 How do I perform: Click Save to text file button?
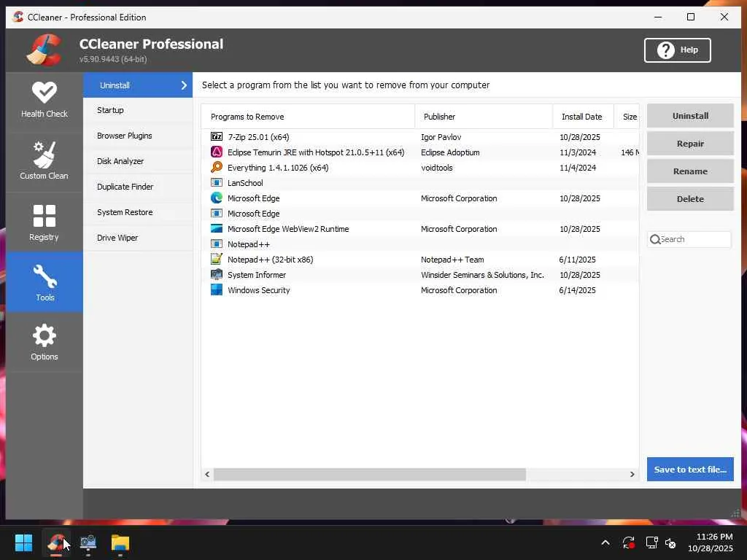coord(690,469)
